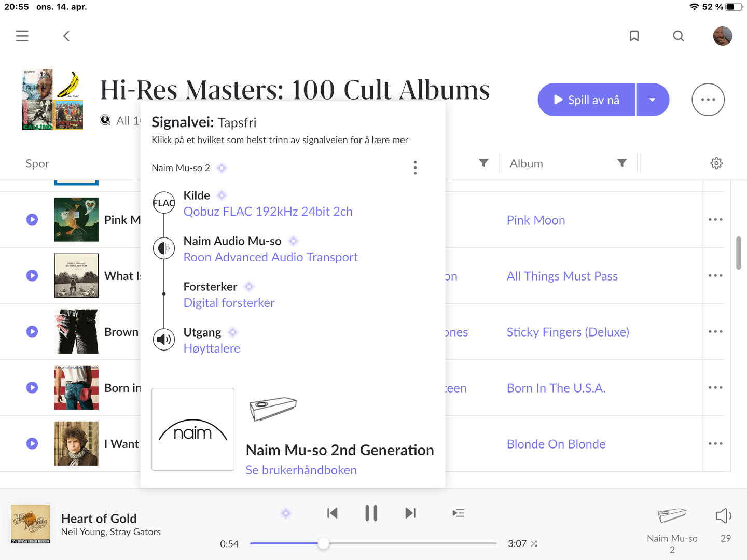Image resolution: width=747 pixels, height=560 pixels.
Task: Open All Things Must Pass album link
Action: pyautogui.click(x=562, y=276)
